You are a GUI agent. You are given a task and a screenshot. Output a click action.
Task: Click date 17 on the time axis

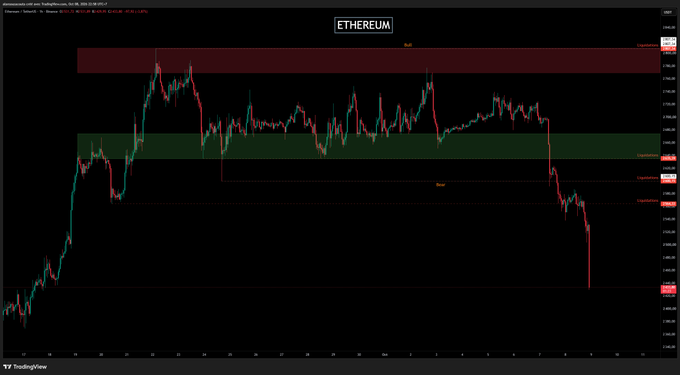[x=24, y=355]
